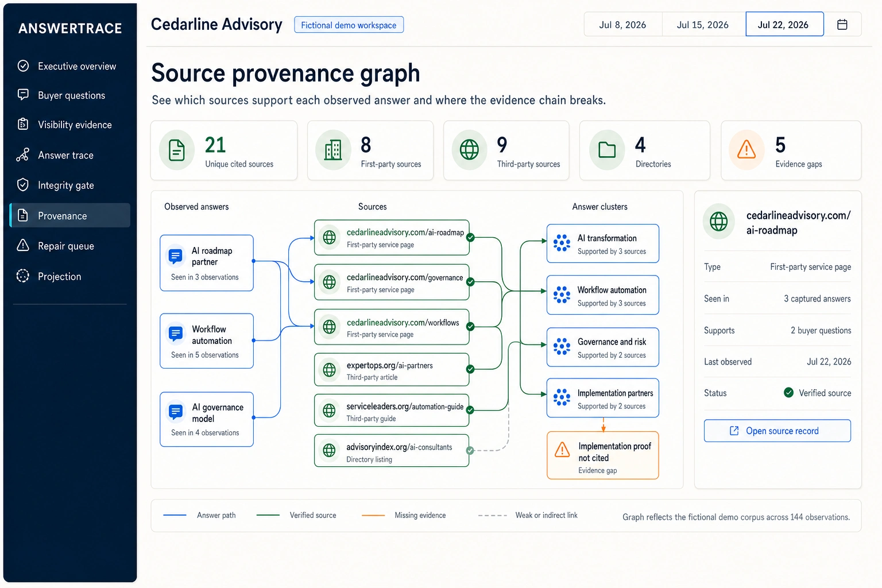
Task: Click the First-party sources building icon
Action: point(333,150)
